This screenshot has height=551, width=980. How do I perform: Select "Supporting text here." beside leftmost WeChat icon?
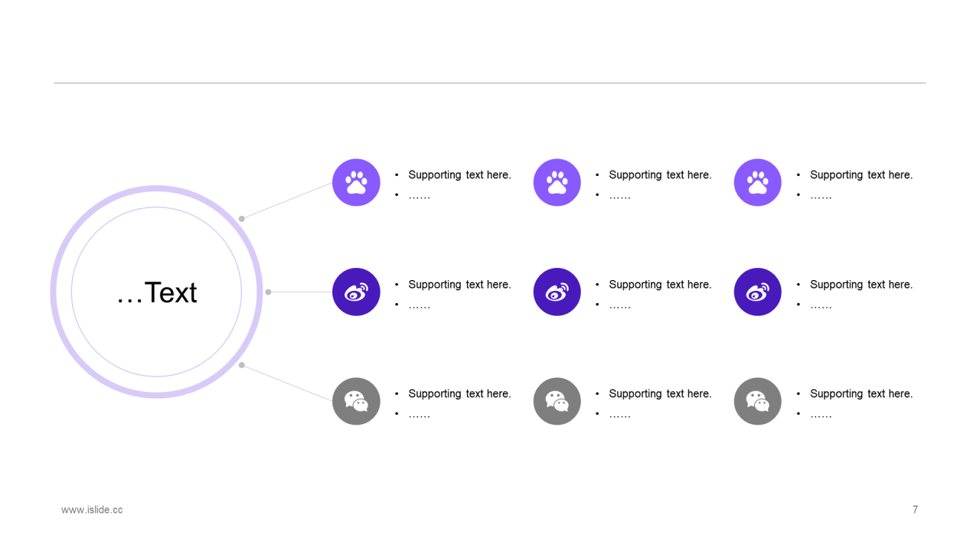tap(459, 394)
